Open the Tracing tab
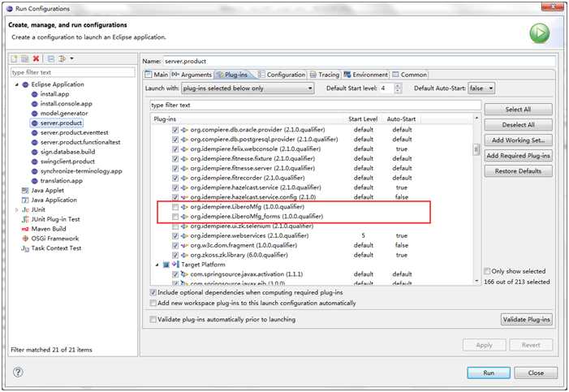 click(325, 75)
